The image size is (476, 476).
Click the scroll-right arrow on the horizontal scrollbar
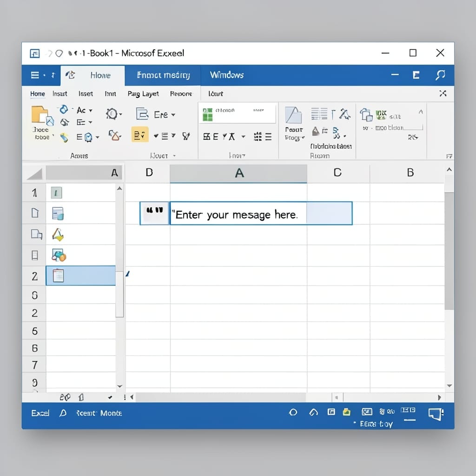[x=439, y=397]
